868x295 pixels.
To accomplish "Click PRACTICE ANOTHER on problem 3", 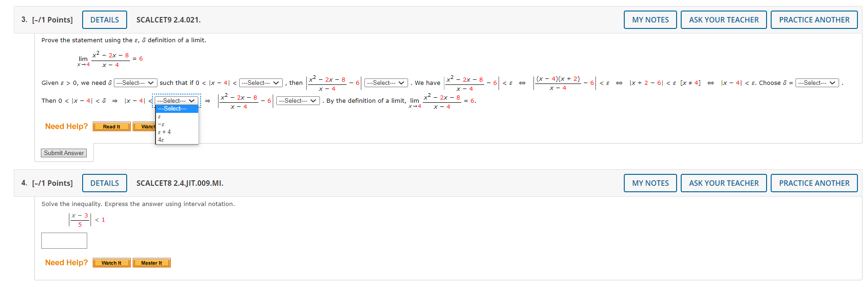I will click(814, 19).
